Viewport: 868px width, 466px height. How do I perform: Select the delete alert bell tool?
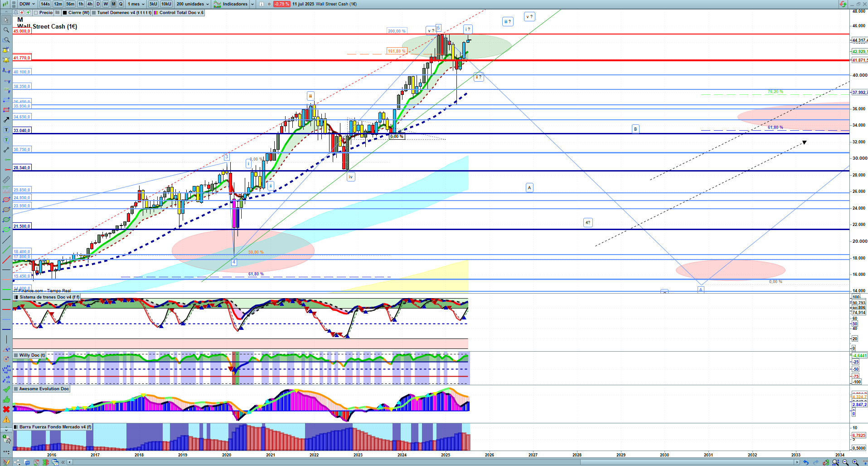(6, 50)
